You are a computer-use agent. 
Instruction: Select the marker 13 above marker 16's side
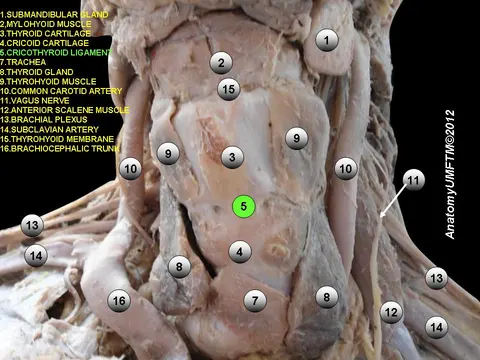(x=32, y=225)
